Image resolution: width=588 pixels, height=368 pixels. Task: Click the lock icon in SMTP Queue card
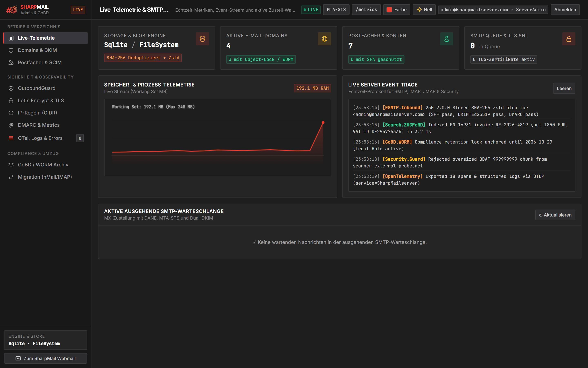pos(569,39)
